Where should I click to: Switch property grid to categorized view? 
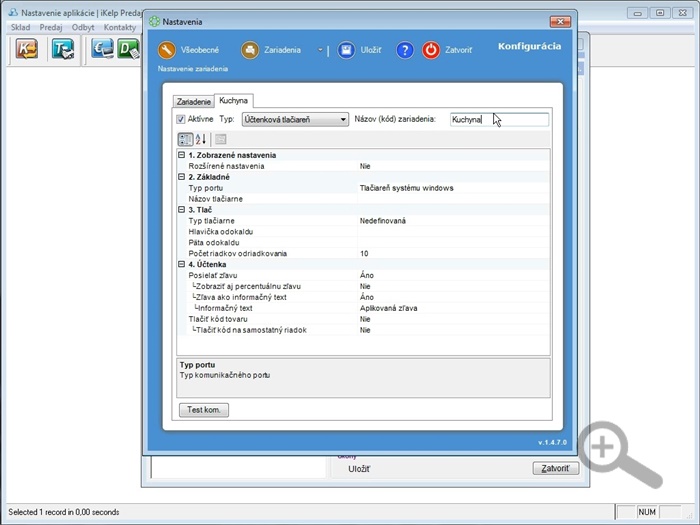tap(185, 139)
